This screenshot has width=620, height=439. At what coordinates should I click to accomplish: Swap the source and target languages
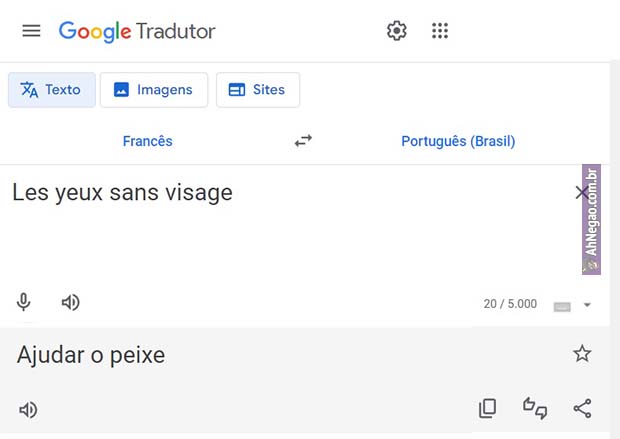[303, 141]
